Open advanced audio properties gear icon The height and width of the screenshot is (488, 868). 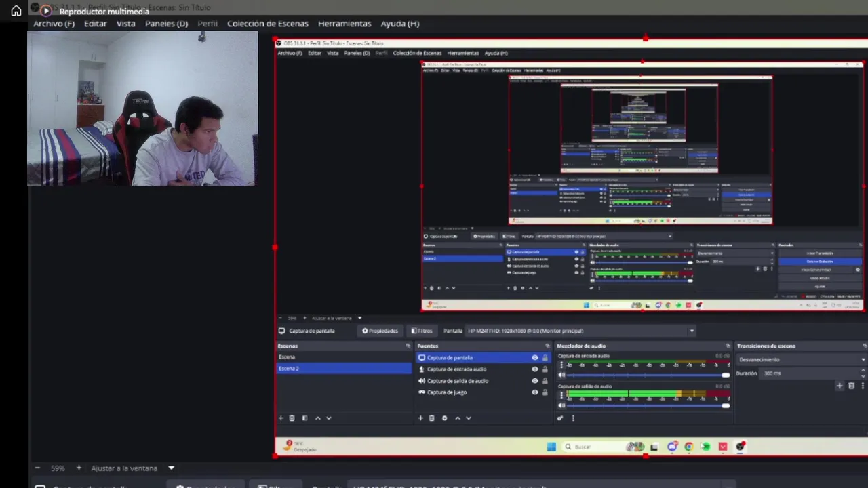[x=560, y=418]
